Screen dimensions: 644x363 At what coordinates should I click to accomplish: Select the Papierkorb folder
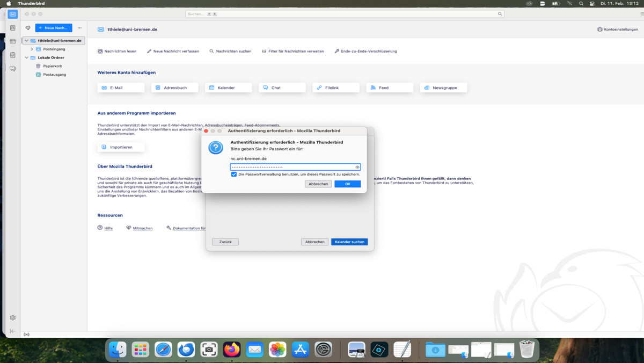tap(53, 66)
